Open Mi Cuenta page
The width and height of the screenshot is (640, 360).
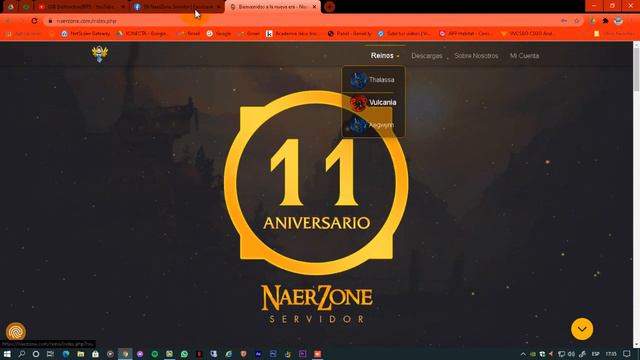click(524, 56)
